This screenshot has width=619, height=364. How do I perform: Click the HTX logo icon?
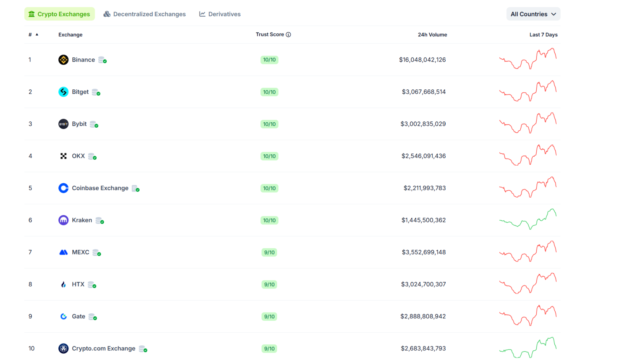(63, 284)
